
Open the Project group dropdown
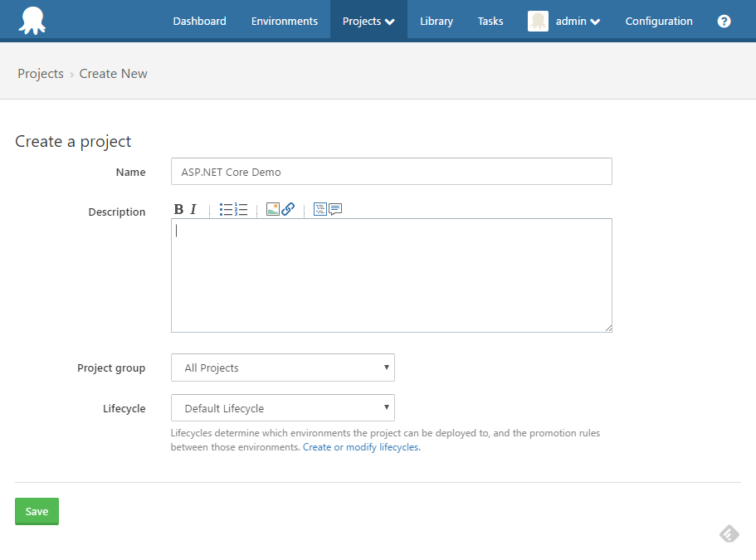click(x=282, y=368)
